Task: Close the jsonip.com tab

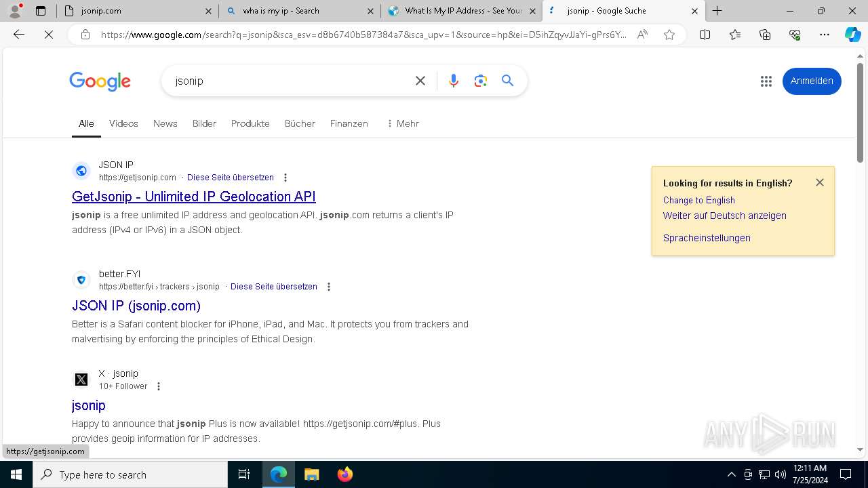Action: click(x=208, y=11)
